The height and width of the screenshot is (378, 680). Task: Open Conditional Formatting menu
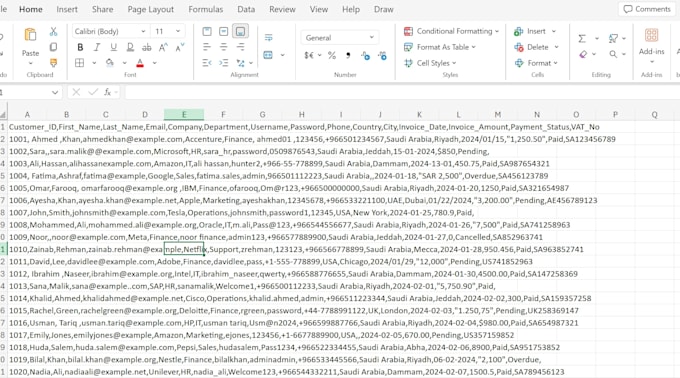[451, 31]
